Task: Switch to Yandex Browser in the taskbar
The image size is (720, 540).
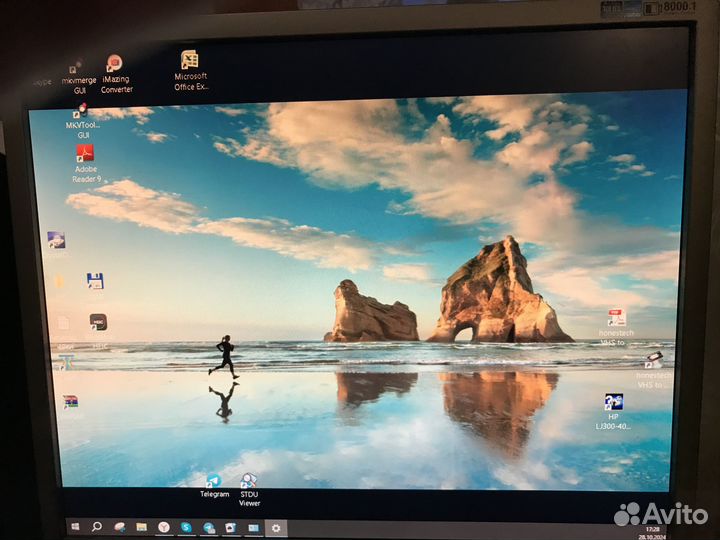Action: point(164,528)
